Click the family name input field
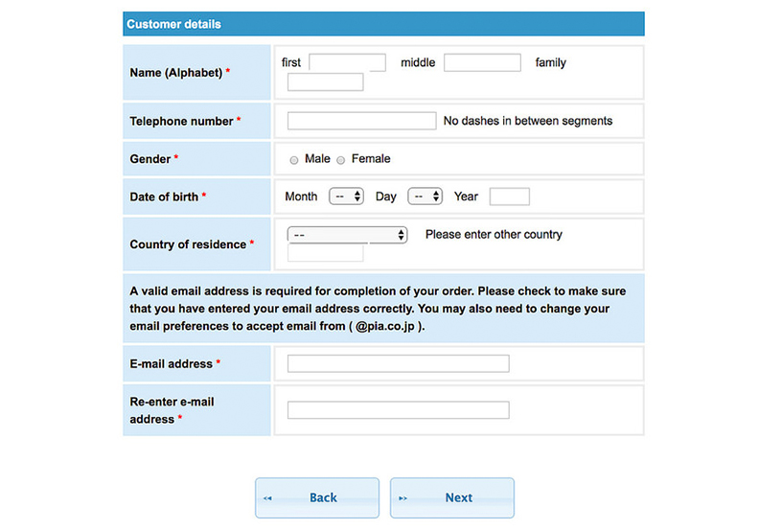759x532 pixels. click(x=326, y=82)
